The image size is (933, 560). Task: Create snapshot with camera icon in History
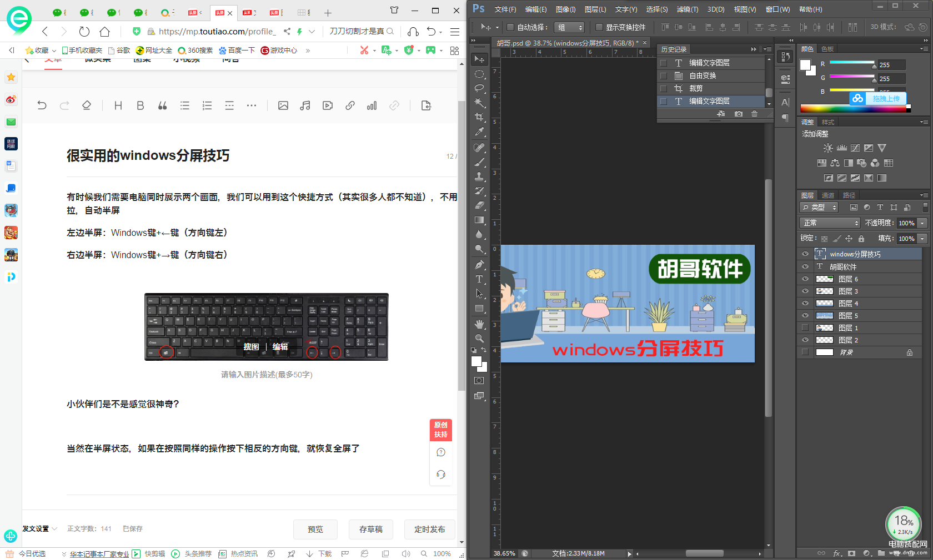tap(738, 114)
